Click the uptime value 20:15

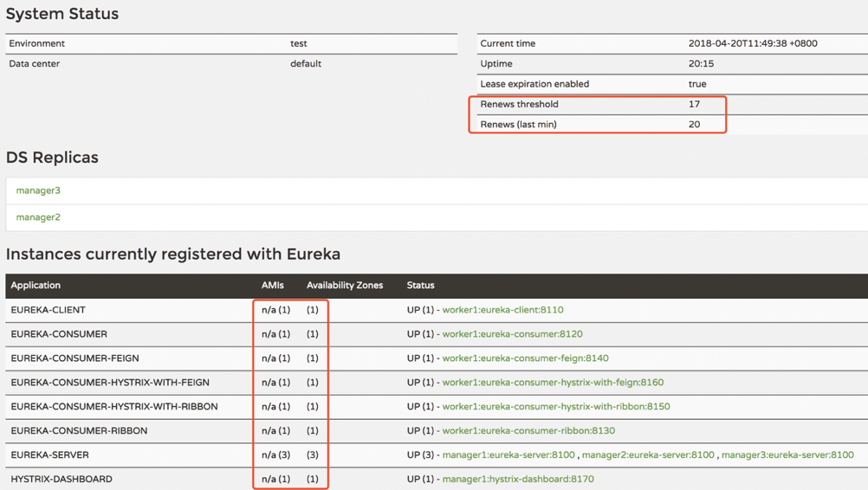tap(701, 63)
